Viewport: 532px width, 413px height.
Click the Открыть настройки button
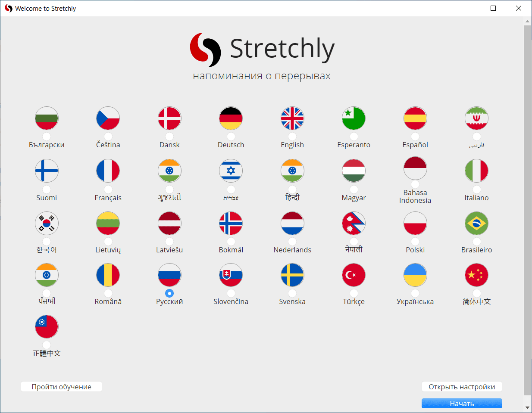point(462,387)
